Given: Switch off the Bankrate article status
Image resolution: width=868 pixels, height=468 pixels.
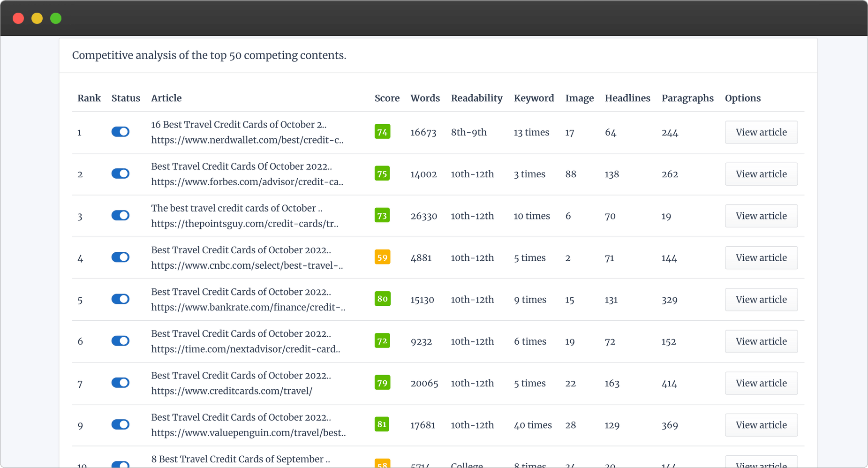Looking at the screenshot, I should coord(121,299).
